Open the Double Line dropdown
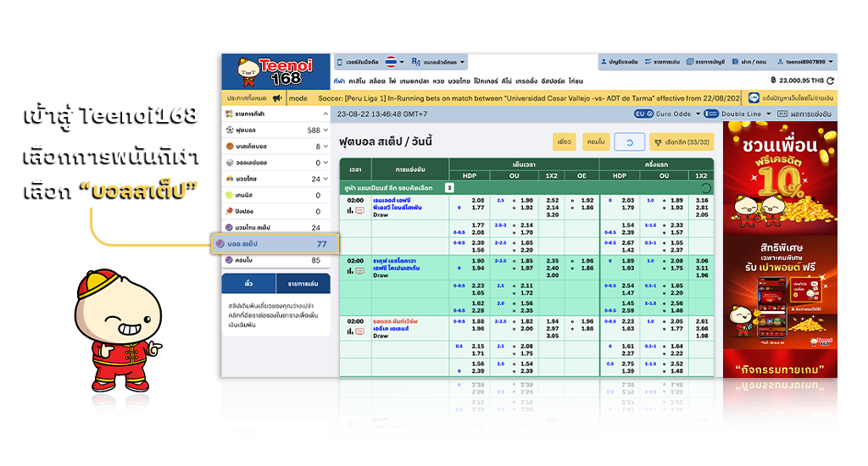Image resolution: width=868 pixels, height=466 pixels. [746, 114]
